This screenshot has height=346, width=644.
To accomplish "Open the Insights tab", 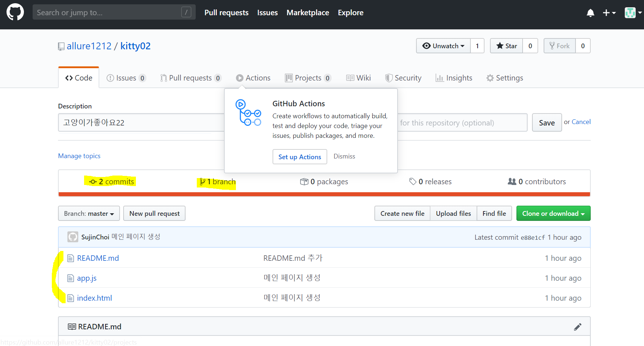I will coord(454,78).
